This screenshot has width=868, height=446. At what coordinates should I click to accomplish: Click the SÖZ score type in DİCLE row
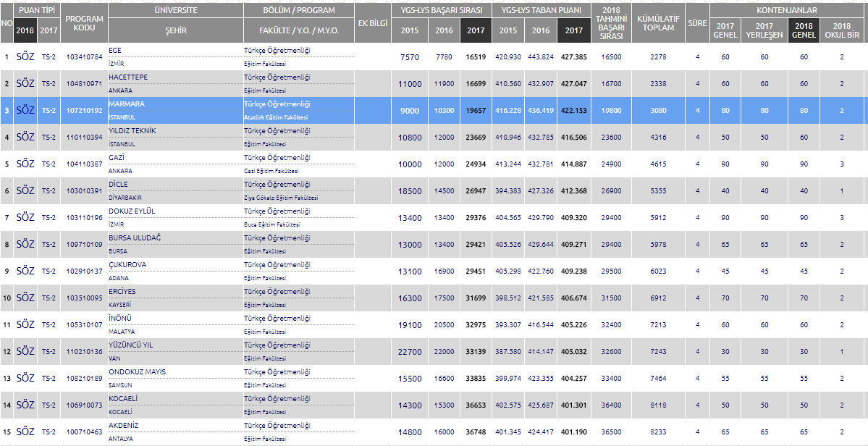[x=25, y=190]
